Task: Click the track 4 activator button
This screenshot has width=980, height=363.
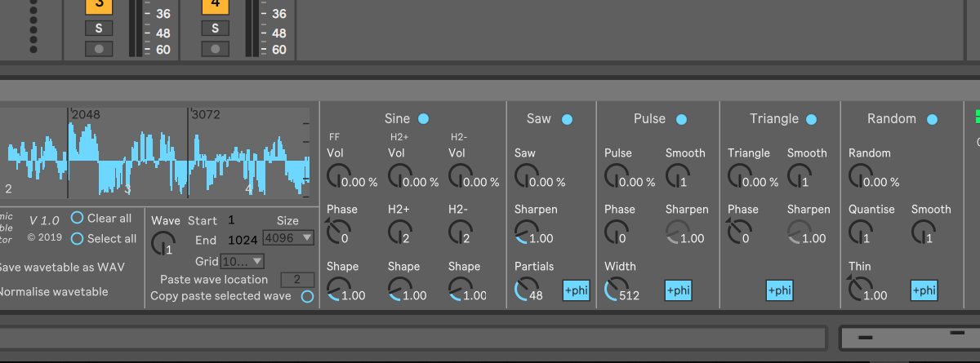Action: point(216,6)
